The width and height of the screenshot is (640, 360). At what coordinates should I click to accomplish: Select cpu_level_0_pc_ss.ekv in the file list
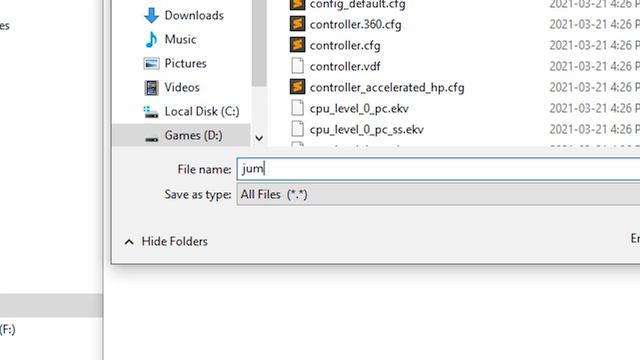[x=367, y=129]
